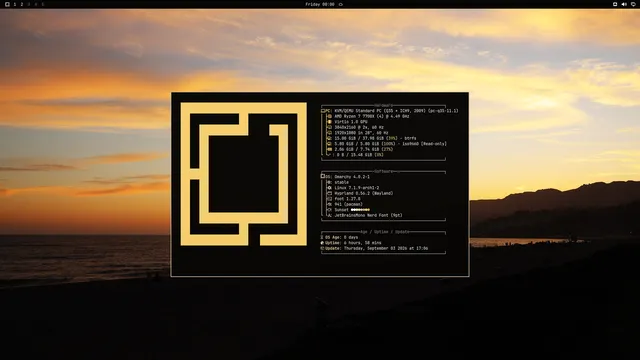This screenshot has height=360, width=640.
Task: Click '941 (pacman)' text
Action: click(349, 204)
